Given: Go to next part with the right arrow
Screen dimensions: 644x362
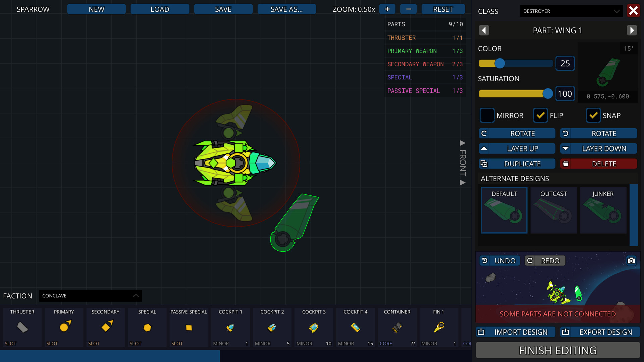Looking at the screenshot, I should coord(632,30).
